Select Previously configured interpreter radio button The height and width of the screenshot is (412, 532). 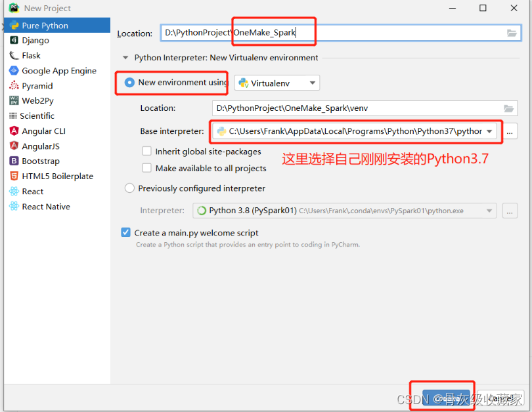tap(129, 188)
